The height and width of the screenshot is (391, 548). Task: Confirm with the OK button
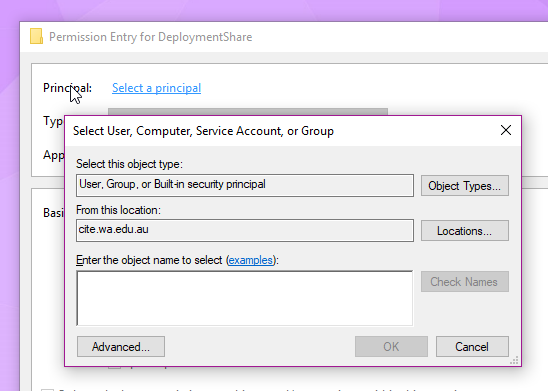[391, 347]
